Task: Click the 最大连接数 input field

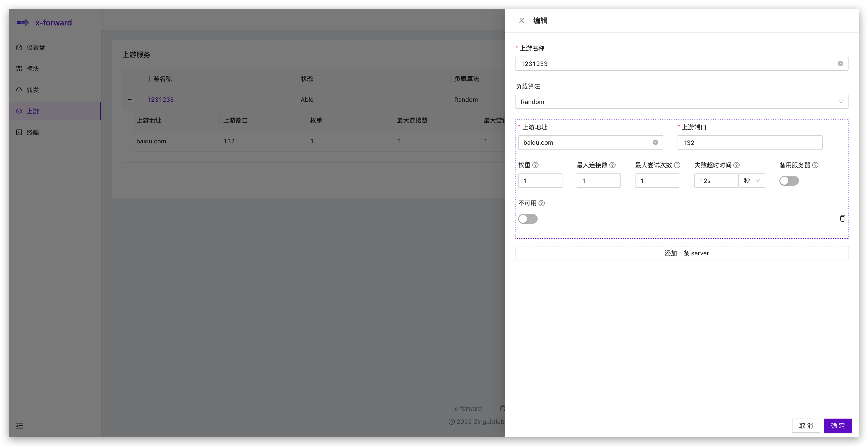Action: click(599, 181)
